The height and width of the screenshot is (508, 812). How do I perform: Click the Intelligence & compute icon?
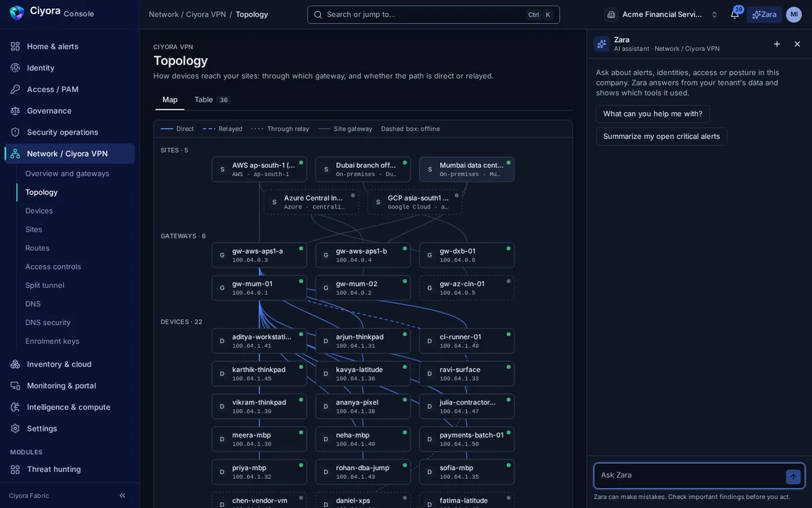pyautogui.click(x=16, y=407)
